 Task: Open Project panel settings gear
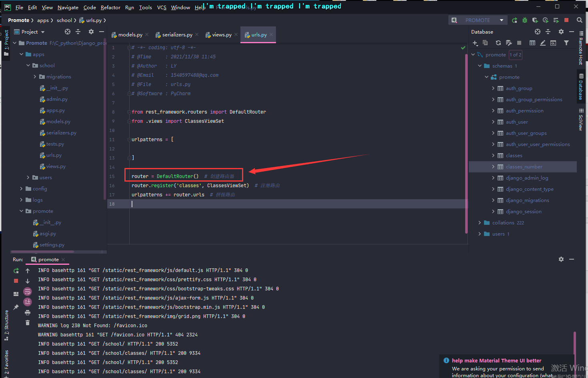tap(91, 32)
